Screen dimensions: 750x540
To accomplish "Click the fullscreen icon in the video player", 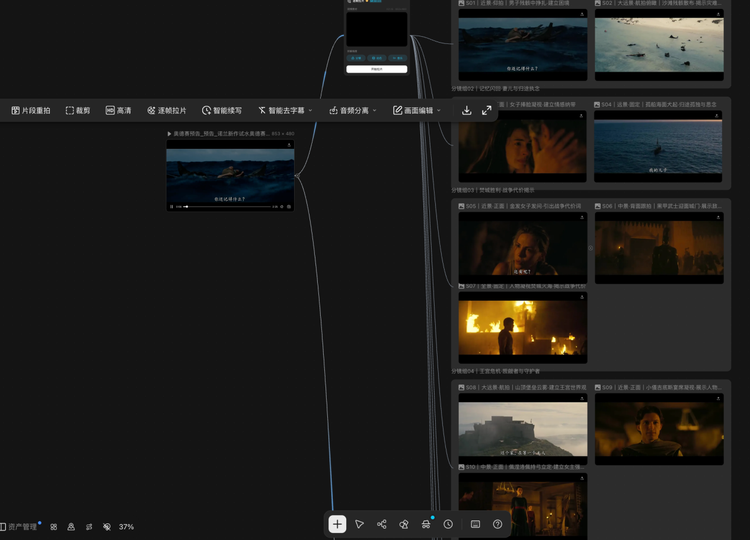I will [289, 207].
